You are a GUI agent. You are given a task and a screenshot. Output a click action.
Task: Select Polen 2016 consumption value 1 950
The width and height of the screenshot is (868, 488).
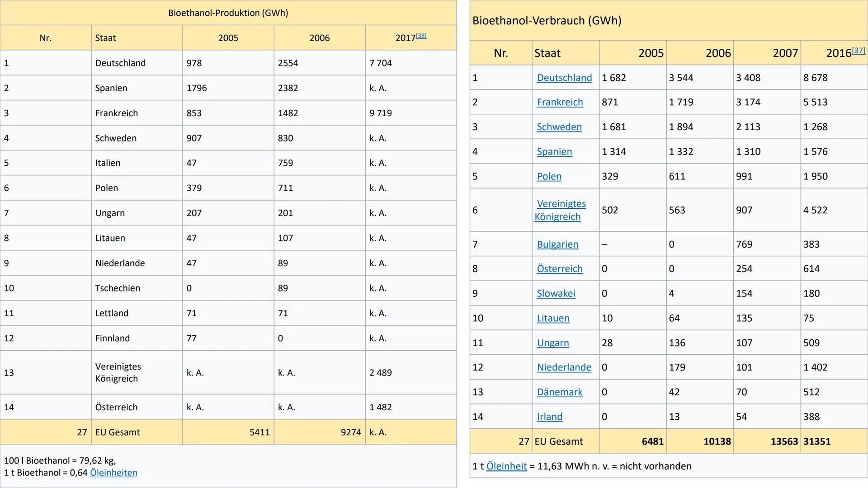coord(816,176)
